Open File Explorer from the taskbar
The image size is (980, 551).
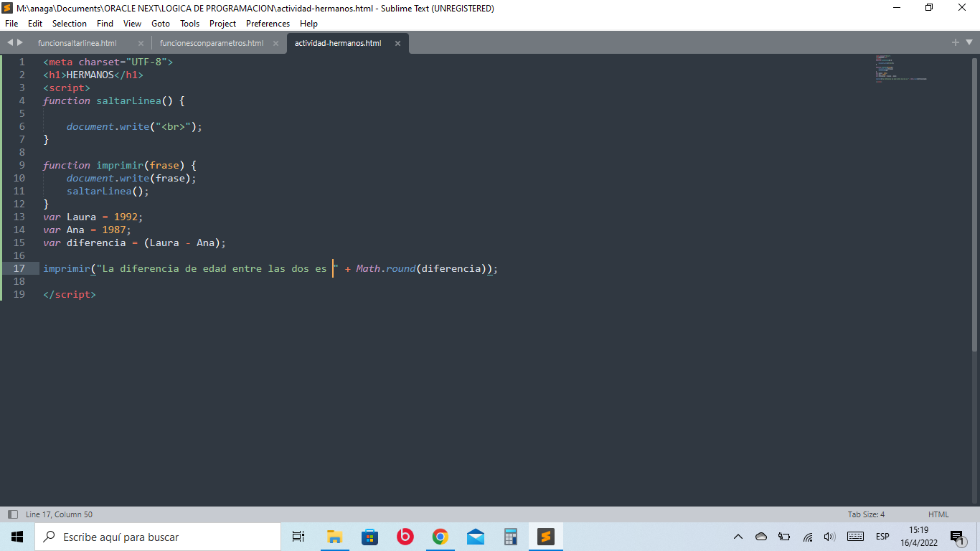(x=334, y=537)
